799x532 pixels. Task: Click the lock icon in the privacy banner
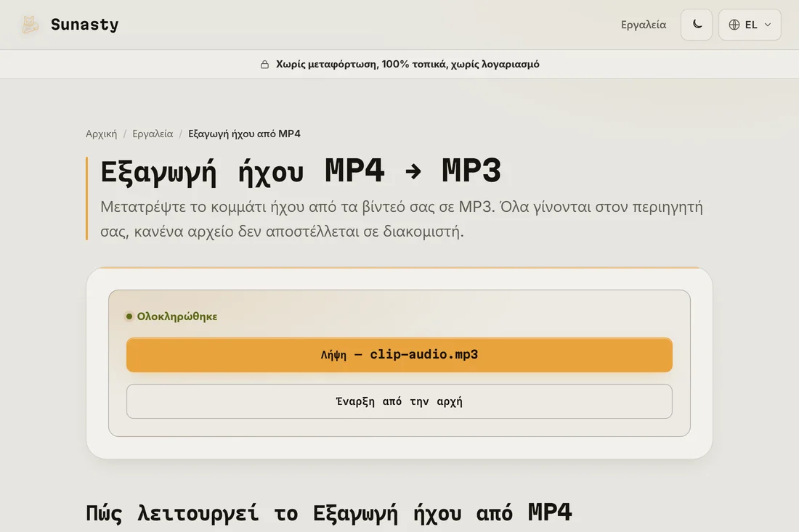[264, 64]
